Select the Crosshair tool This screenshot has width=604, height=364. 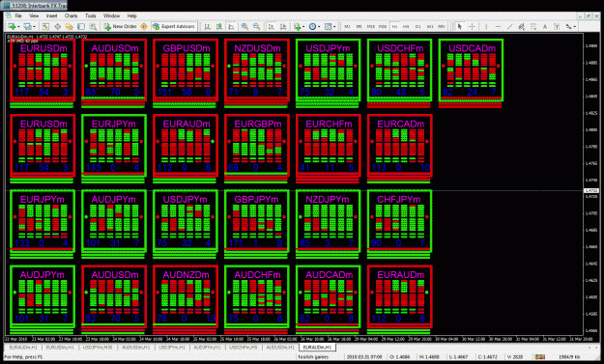point(472,26)
